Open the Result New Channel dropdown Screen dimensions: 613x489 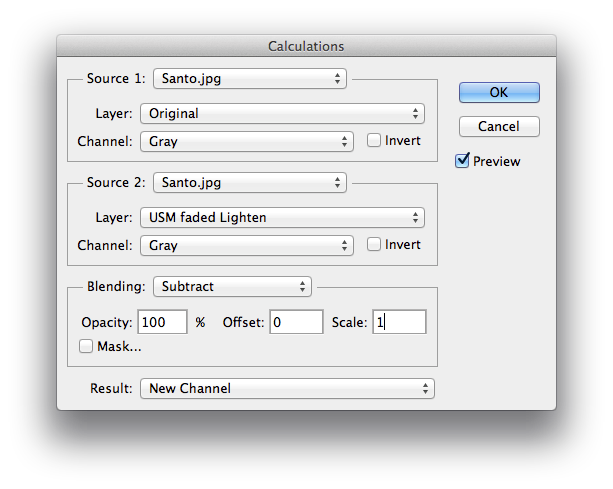[x=287, y=389]
